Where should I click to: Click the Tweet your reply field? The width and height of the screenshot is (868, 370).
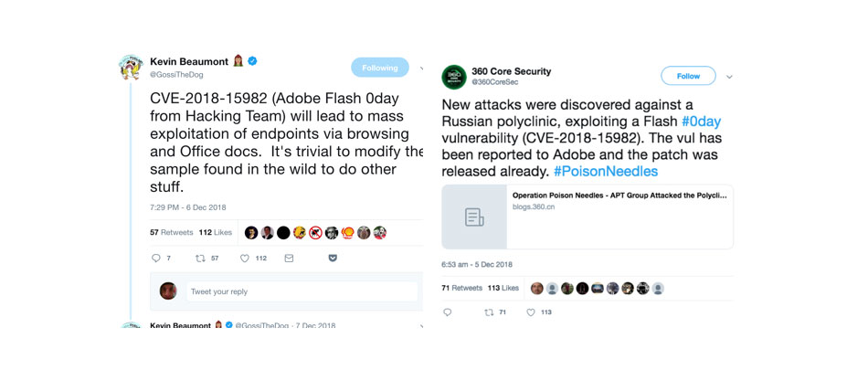pos(302,291)
